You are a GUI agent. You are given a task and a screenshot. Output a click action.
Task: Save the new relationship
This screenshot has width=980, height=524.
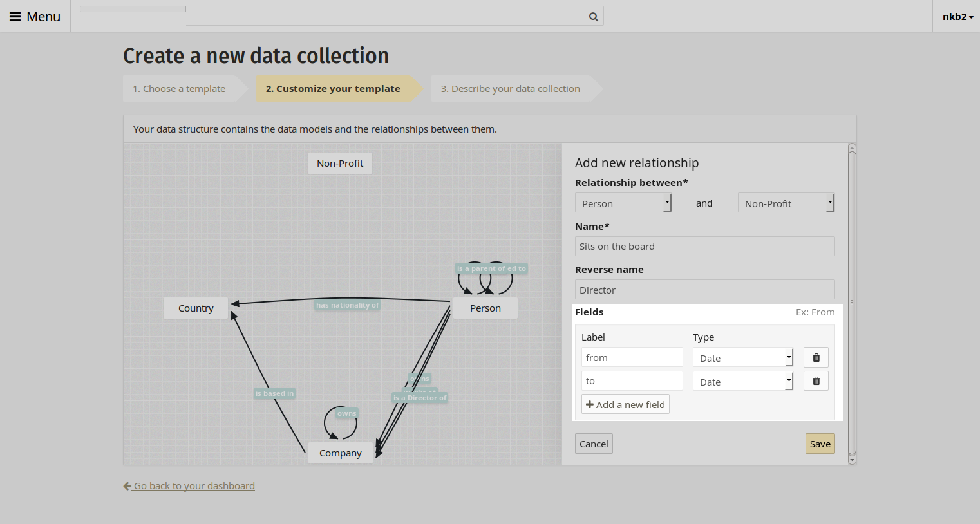820,444
